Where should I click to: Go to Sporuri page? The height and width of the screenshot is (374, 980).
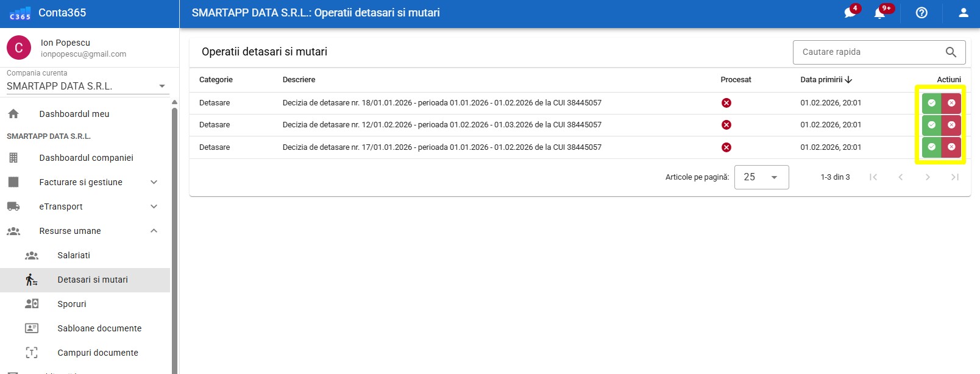click(72, 304)
